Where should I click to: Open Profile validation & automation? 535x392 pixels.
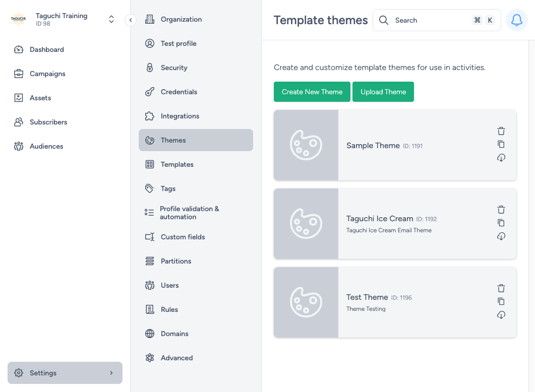pos(196,213)
